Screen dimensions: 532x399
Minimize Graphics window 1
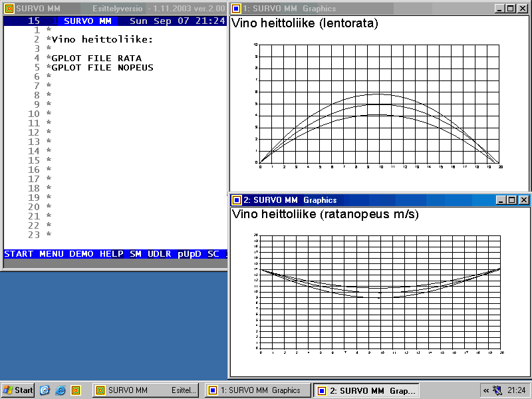point(499,9)
